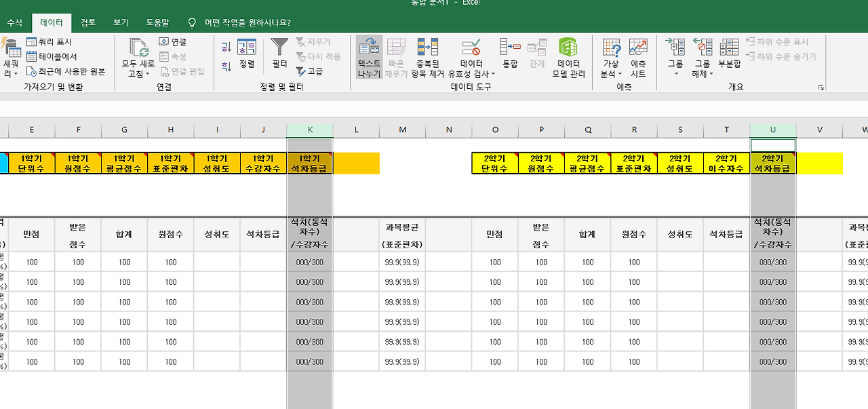Click the Data Validation (데이터 유효성 검사) icon
This screenshot has height=409, width=868.
(x=471, y=47)
